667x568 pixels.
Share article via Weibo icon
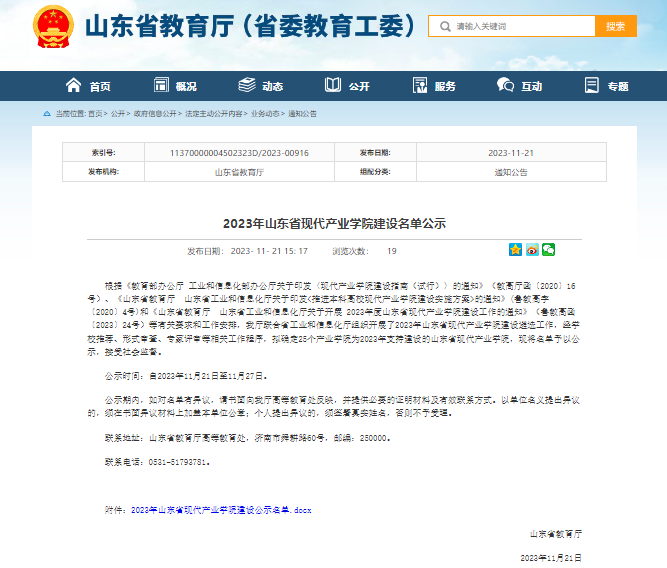[532, 250]
